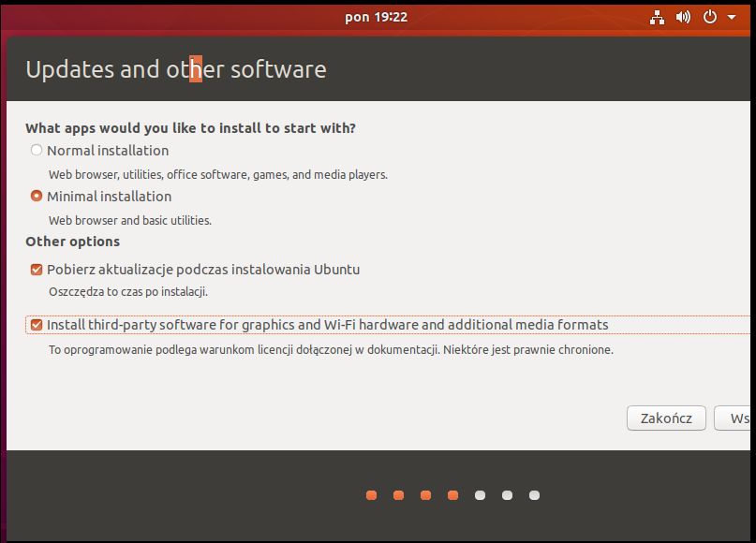
Task: Click 'Web browser and basic utilities.' description
Action: coord(130,220)
